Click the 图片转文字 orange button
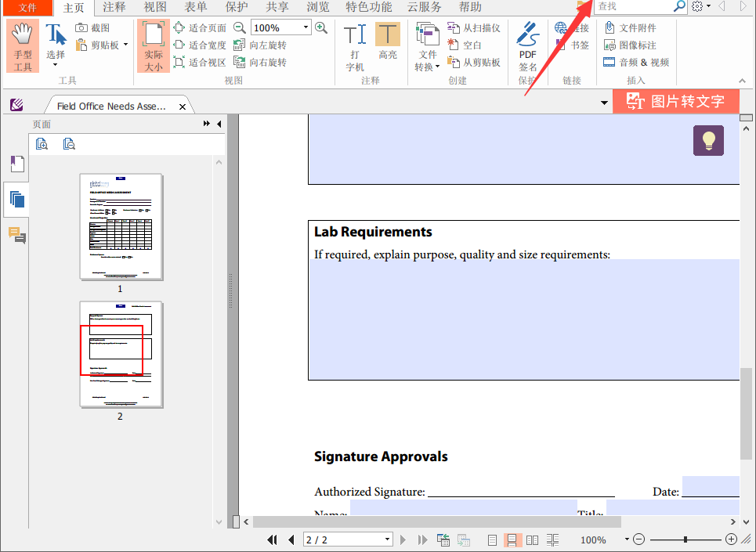Viewport: 756px width, 552px height. pos(675,102)
